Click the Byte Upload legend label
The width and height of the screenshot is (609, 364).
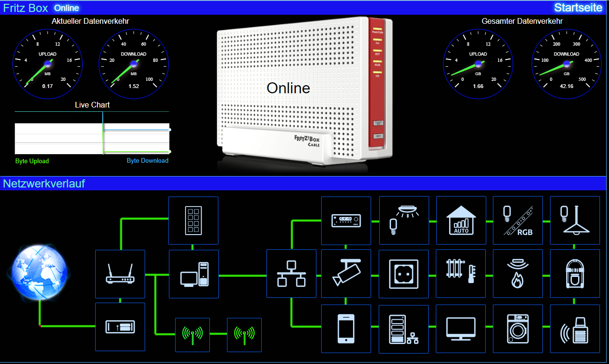32,161
